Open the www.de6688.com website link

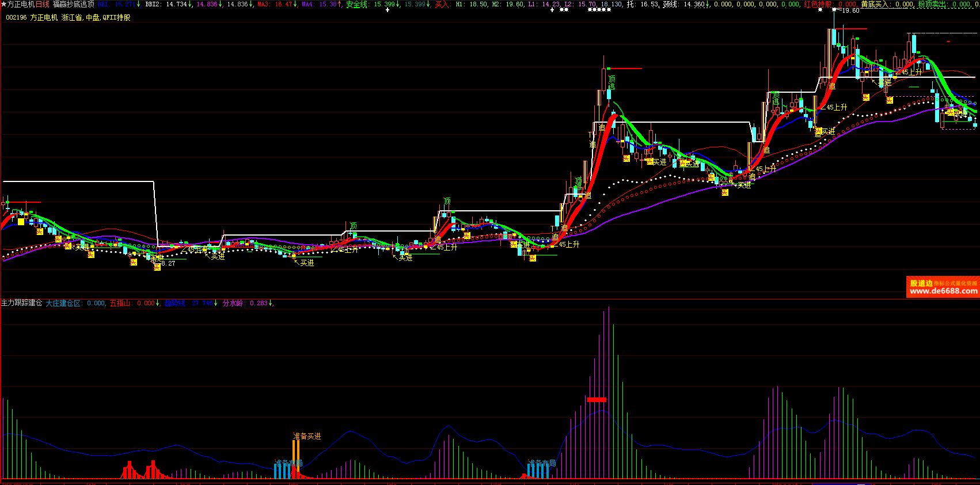[943, 291]
